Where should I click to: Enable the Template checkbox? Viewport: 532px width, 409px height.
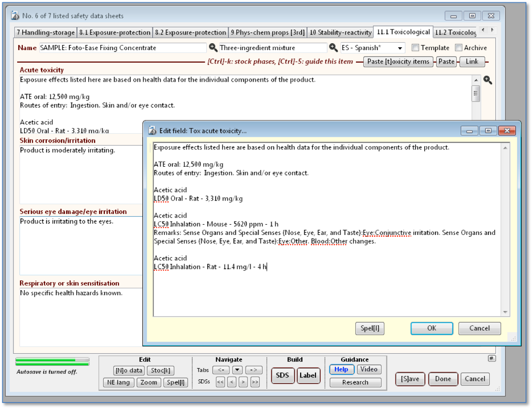415,47
